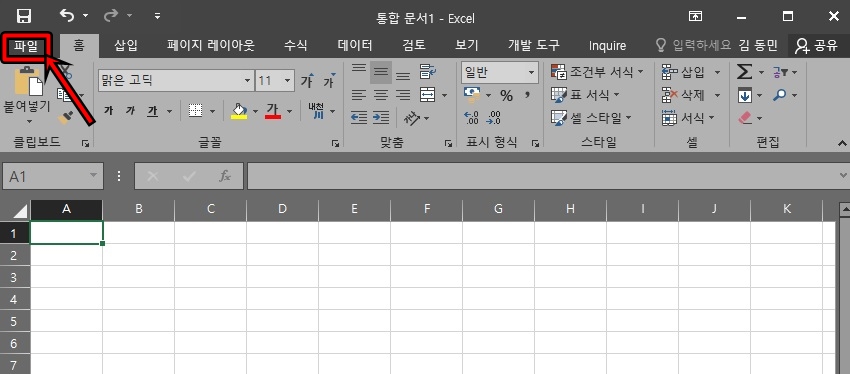
Task: Increase font size with large 가 icon
Action: point(308,81)
